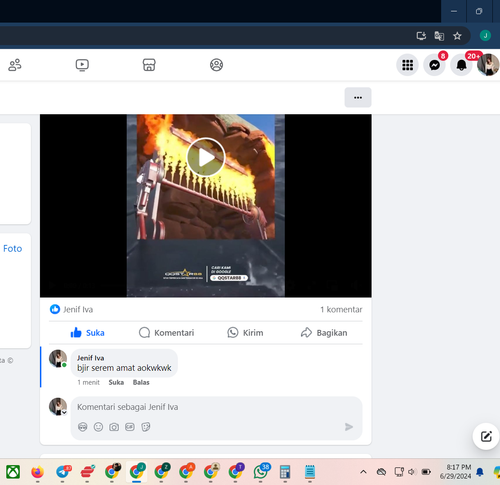The height and width of the screenshot is (485, 500).
Task: Open the Notepad taskbar icon
Action: click(310, 472)
